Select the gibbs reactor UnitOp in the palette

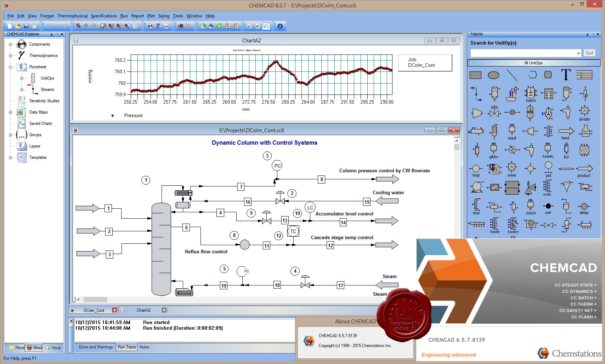click(x=493, y=151)
